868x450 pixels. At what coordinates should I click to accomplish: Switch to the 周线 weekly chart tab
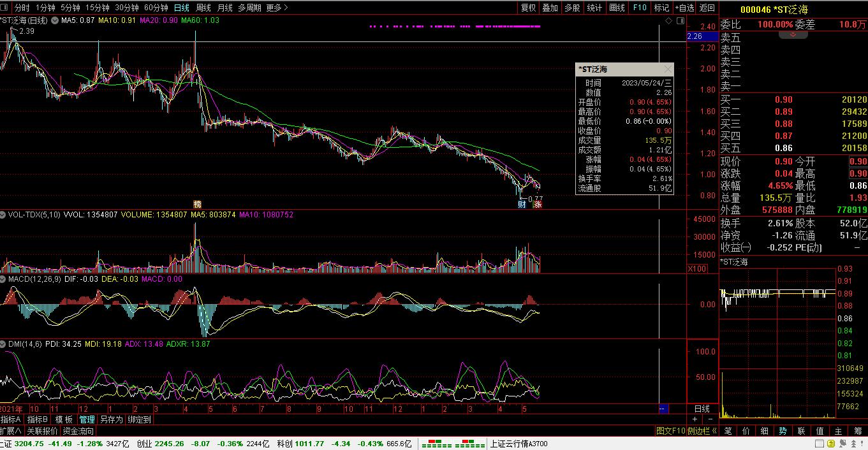203,8
